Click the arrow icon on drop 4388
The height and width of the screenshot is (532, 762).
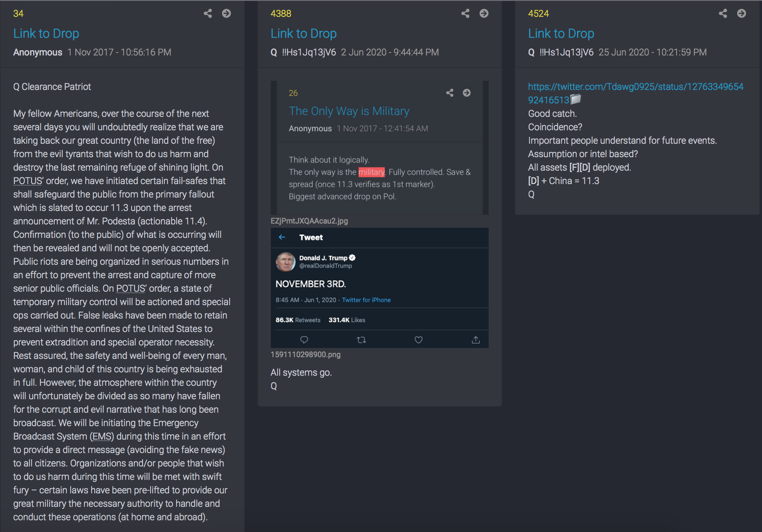[484, 13]
